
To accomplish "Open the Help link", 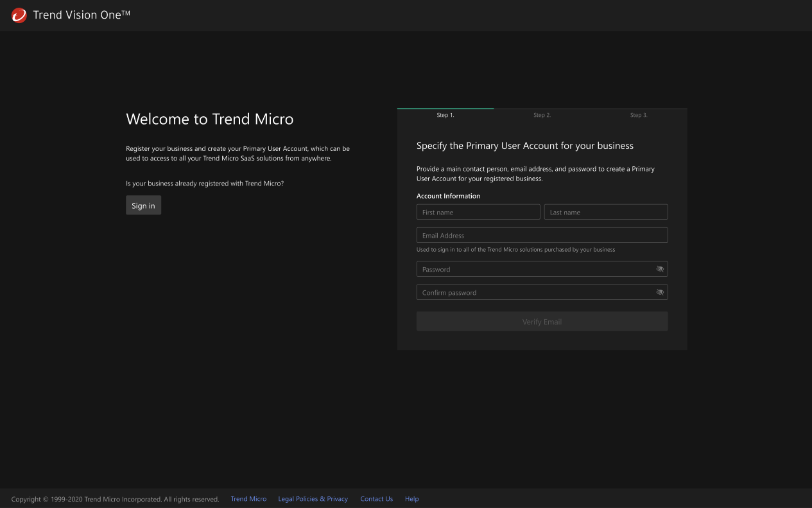I will pyautogui.click(x=411, y=498).
